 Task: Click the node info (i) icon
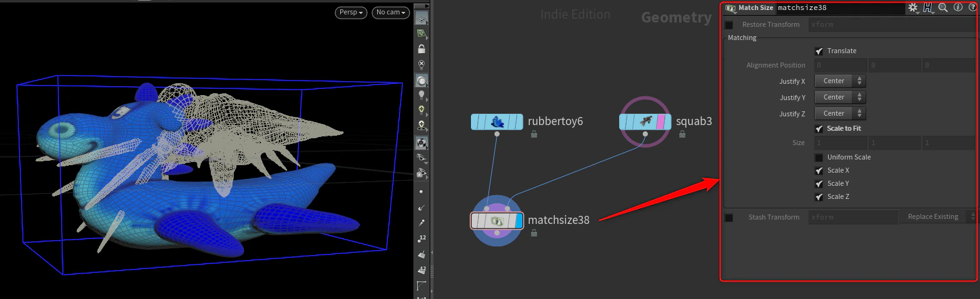[957, 8]
